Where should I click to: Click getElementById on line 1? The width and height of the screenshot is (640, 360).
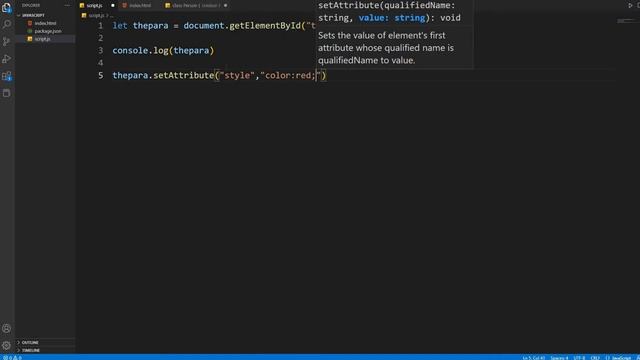pyautogui.click(x=265, y=26)
